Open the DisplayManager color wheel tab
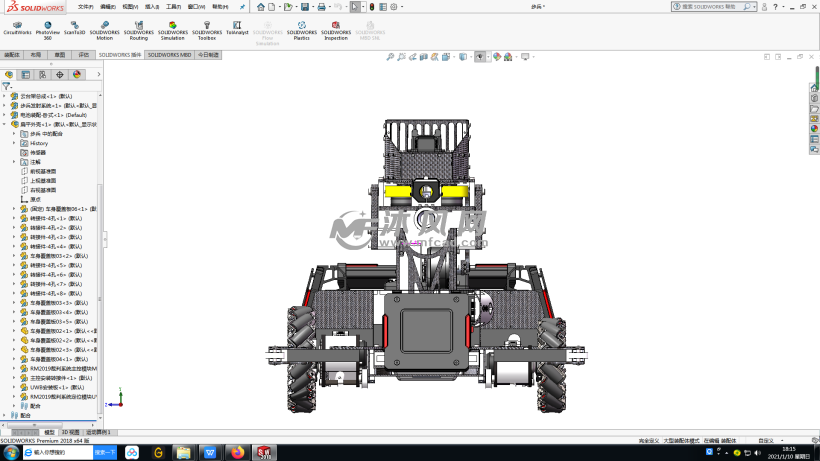This screenshot has width=820, height=461. point(76,74)
